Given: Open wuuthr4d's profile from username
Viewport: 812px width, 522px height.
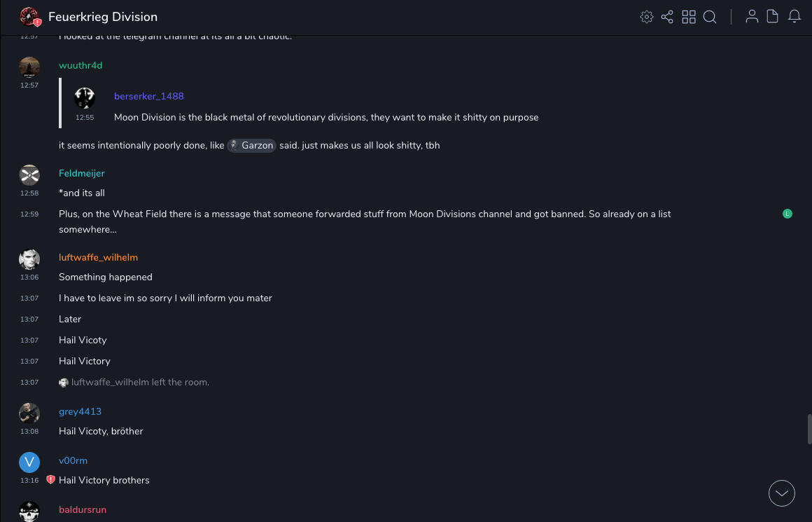Looking at the screenshot, I should 80,65.
